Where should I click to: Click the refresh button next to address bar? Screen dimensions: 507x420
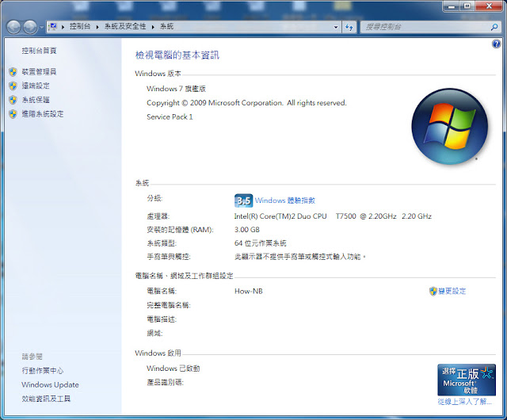[x=349, y=27]
